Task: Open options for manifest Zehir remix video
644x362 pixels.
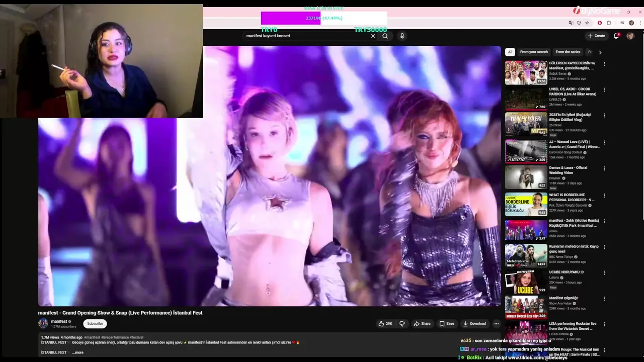Action: (604, 221)
